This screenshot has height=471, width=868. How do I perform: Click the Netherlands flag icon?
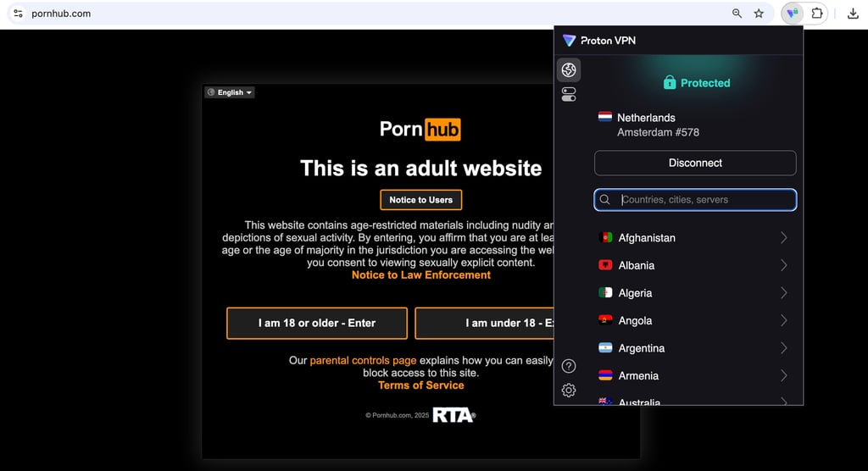tap(605, 117)
